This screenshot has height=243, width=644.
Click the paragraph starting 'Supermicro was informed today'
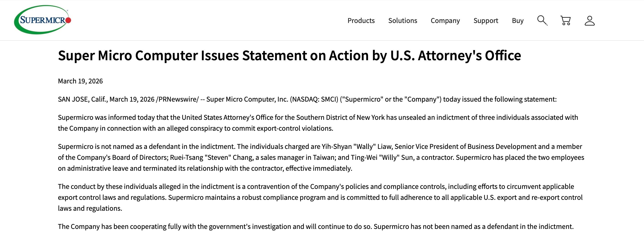318,123
